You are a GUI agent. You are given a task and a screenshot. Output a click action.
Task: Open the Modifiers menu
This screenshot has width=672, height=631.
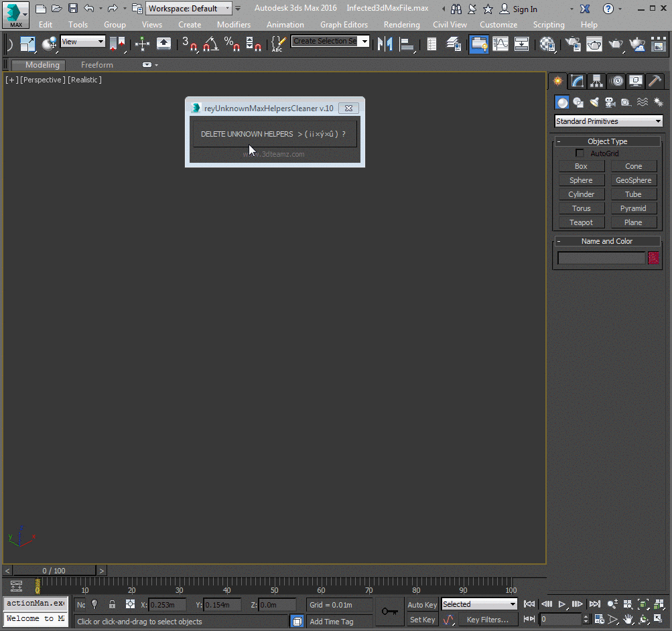tap(234, 24)
